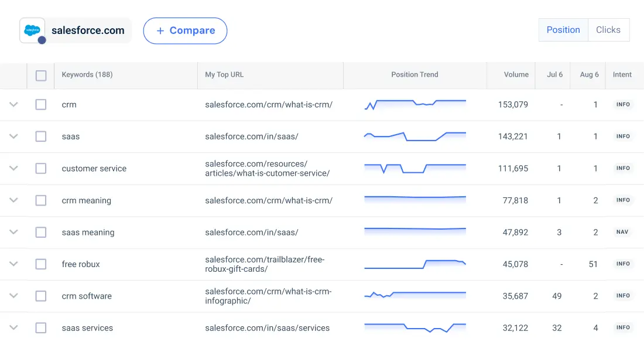Screen dimensions: 644x362
Task: Select the free robux row checkbox
Action: click(x=40, y=264)
